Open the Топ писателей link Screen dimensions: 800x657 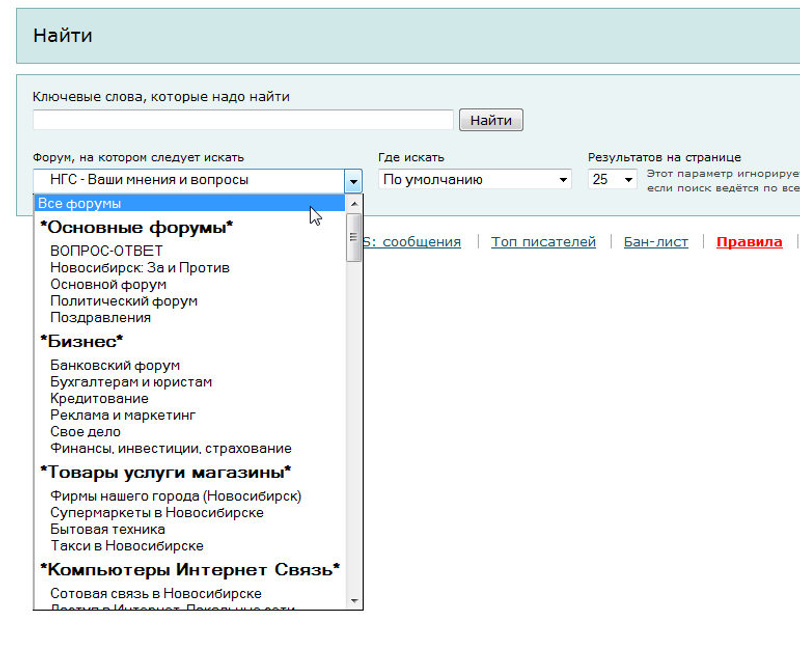tap(543, 242)
